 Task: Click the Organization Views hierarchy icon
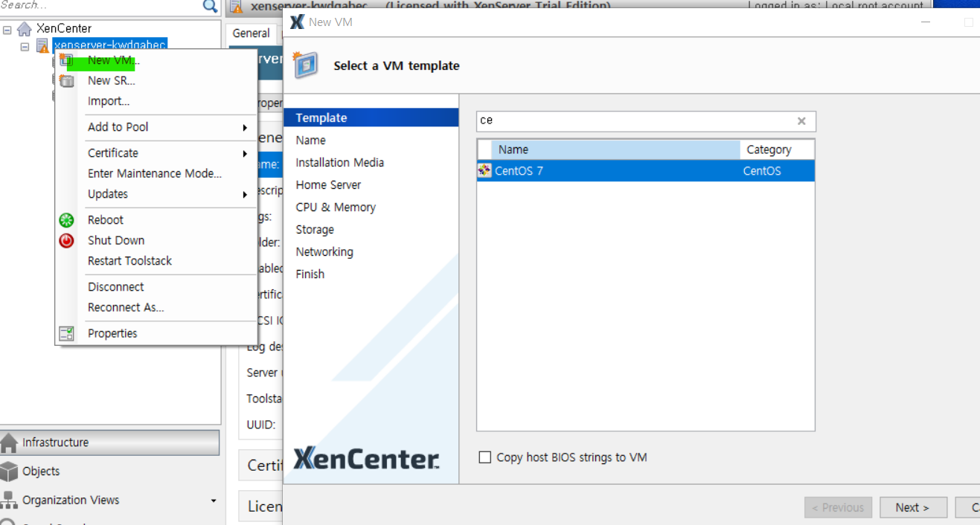[9, 500]
